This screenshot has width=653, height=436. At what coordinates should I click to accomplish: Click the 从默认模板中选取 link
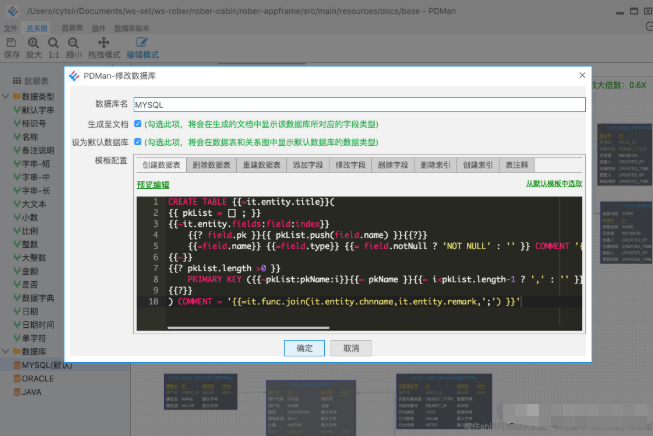(554, 184)
